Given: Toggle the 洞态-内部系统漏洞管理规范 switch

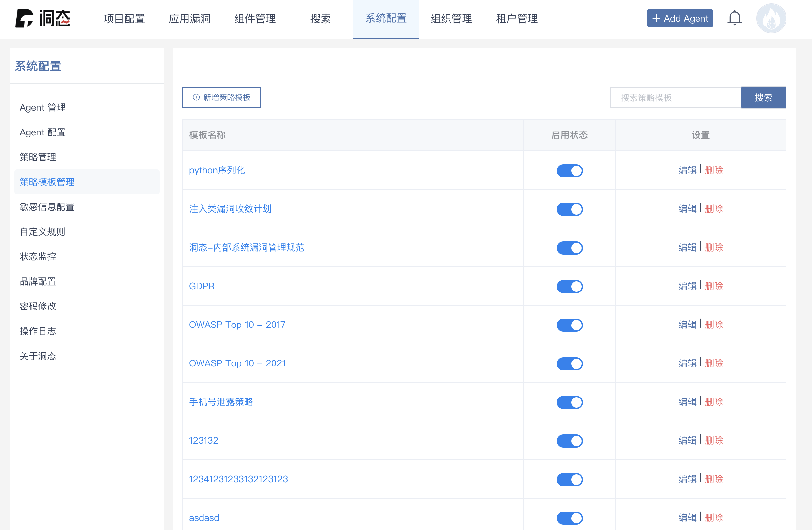Looking at the screenshot, I should pyautogui.click(x=570, y=248).
